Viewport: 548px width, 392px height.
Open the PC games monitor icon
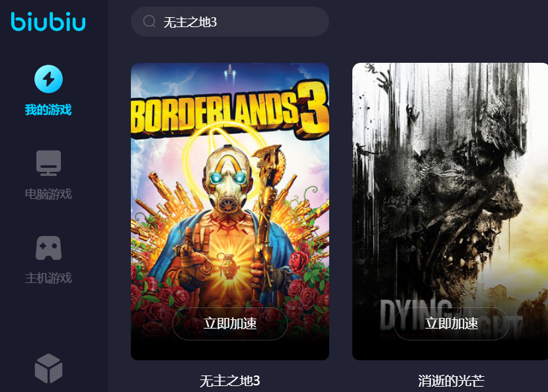tap(48, 163)
